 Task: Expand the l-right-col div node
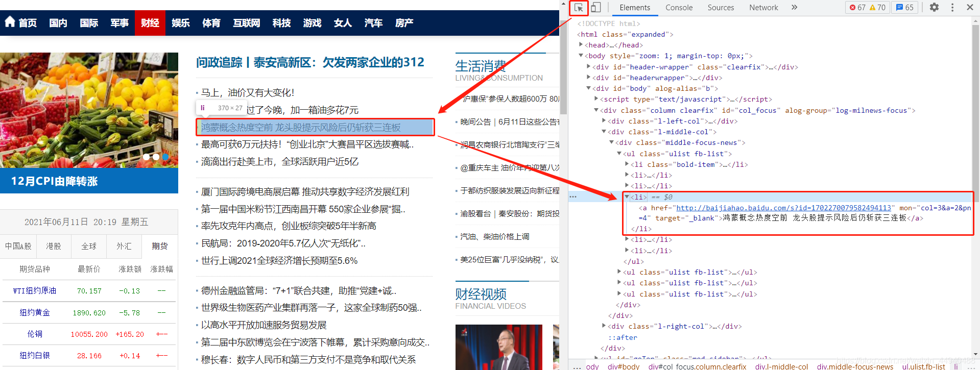click(x=604, y=326)
